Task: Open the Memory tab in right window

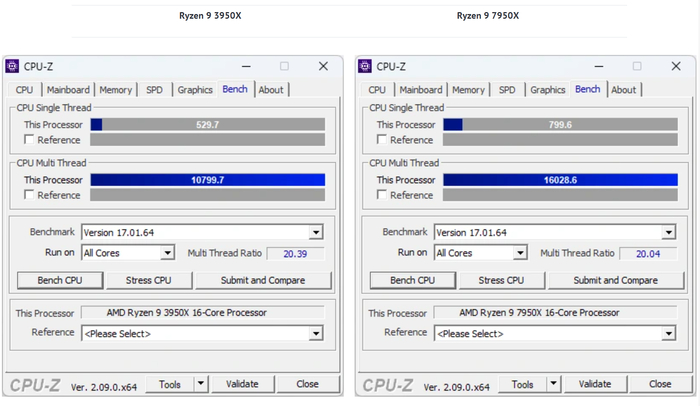Action: (x=468, y=90)
